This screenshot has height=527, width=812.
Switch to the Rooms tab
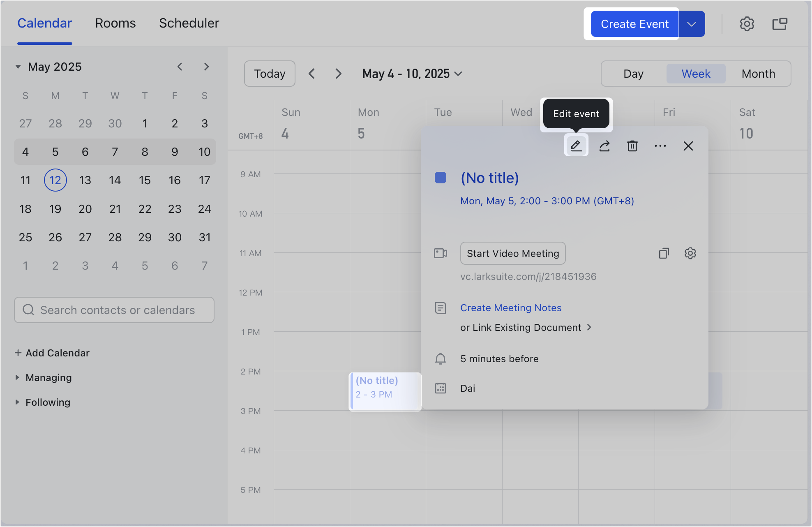pos(115,23)
